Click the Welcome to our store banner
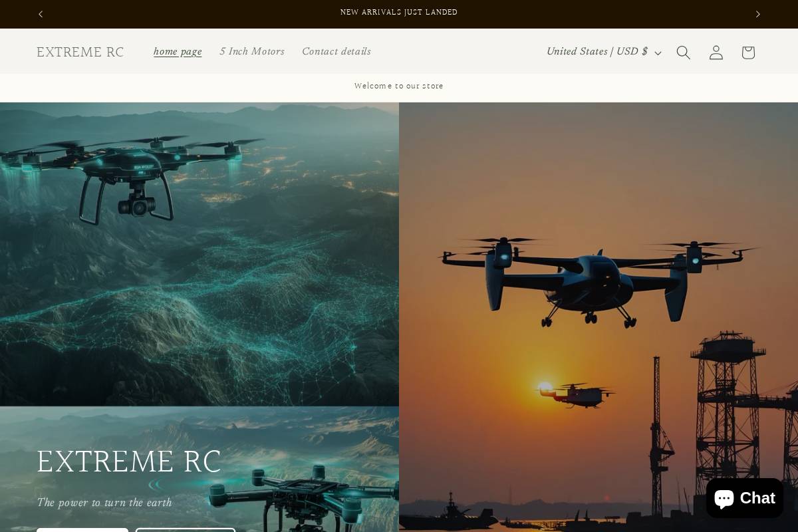 [399, 86]
